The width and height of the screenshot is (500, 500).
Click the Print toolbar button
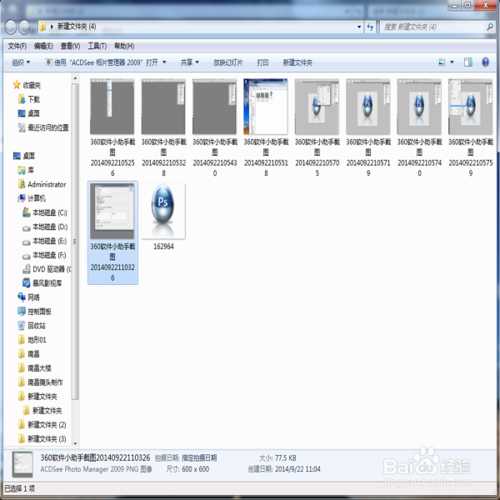pyautogui.click(x=263, y=62)
